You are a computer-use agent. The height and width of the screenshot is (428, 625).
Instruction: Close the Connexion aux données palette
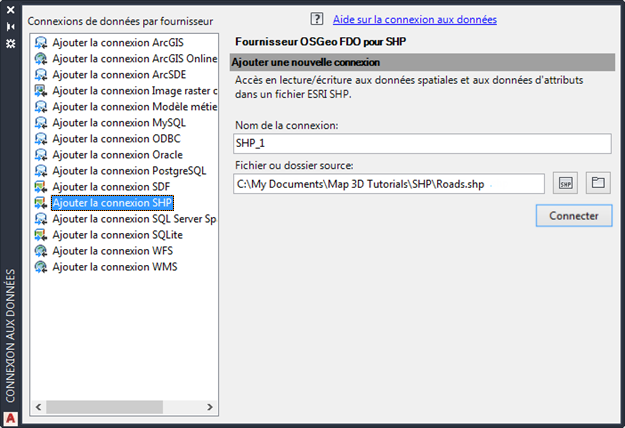tap(10, 10)
